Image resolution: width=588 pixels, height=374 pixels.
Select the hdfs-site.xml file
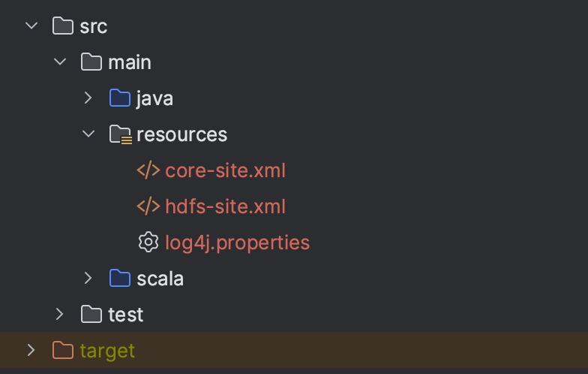[225, 207]
